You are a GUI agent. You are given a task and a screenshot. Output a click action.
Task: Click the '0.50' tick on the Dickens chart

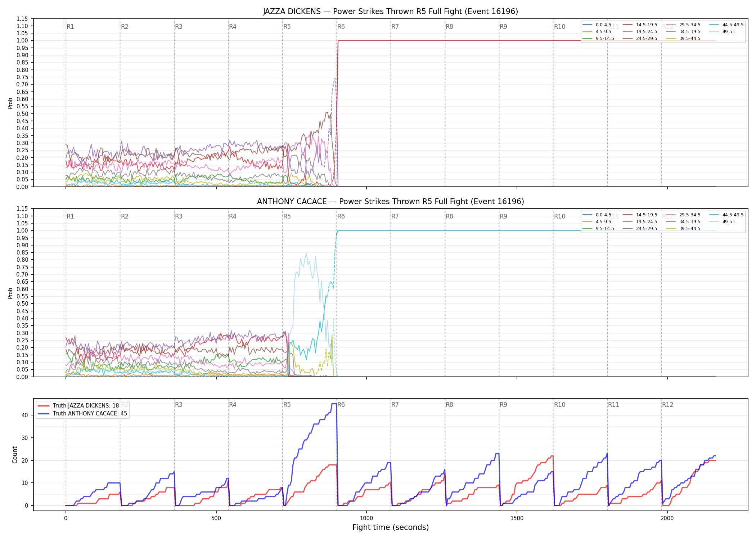[22, 114]
